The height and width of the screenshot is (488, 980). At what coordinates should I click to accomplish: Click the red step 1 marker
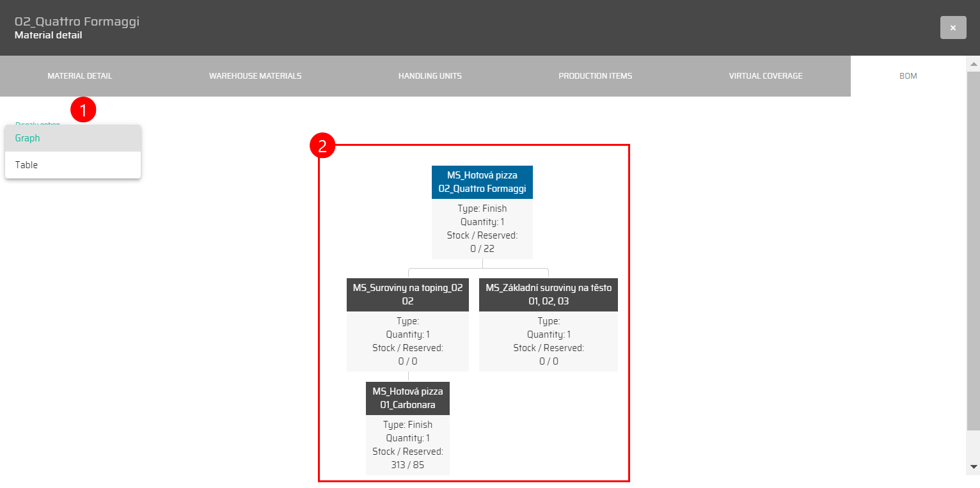[83, 110]
